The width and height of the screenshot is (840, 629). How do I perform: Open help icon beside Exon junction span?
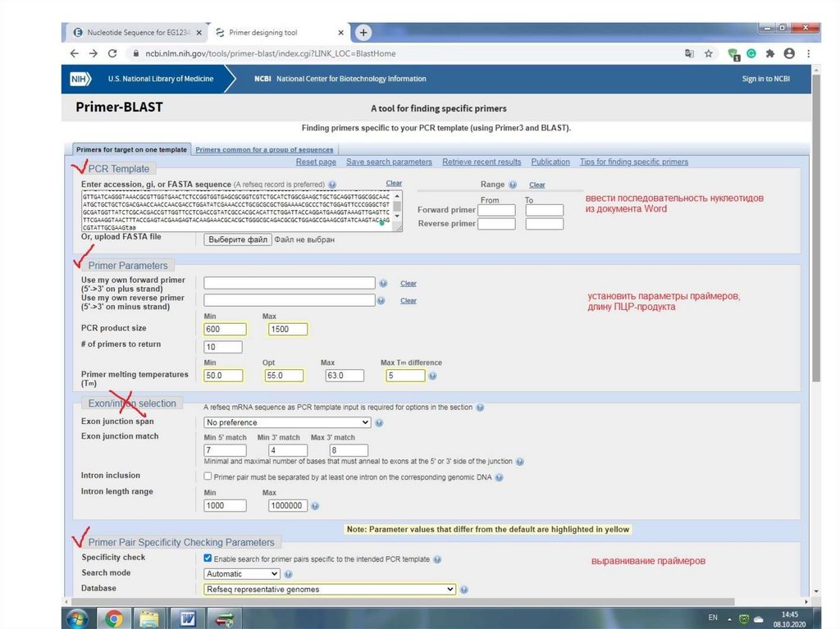click(x=379, y=422)
